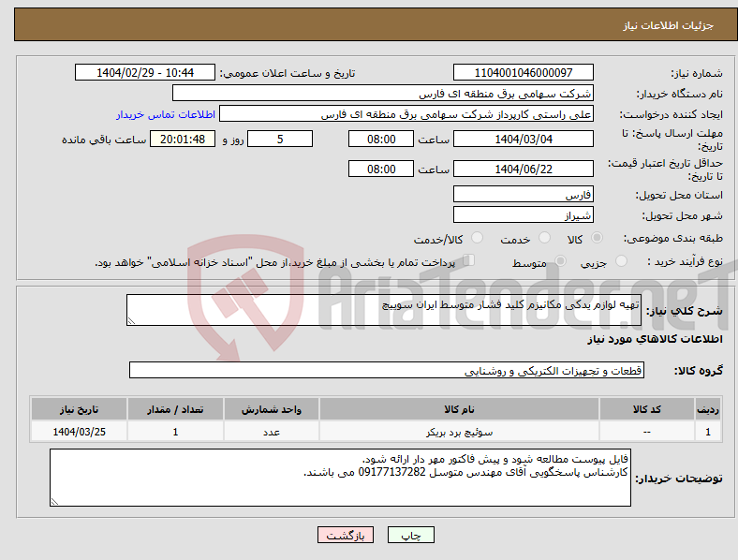Click the واحد شمارش column header
The height and width of the screenshot is (560, 738).
tap(271, 409)
